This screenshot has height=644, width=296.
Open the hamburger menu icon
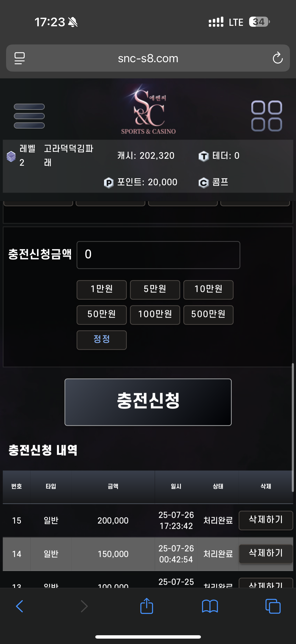(29, 116)
